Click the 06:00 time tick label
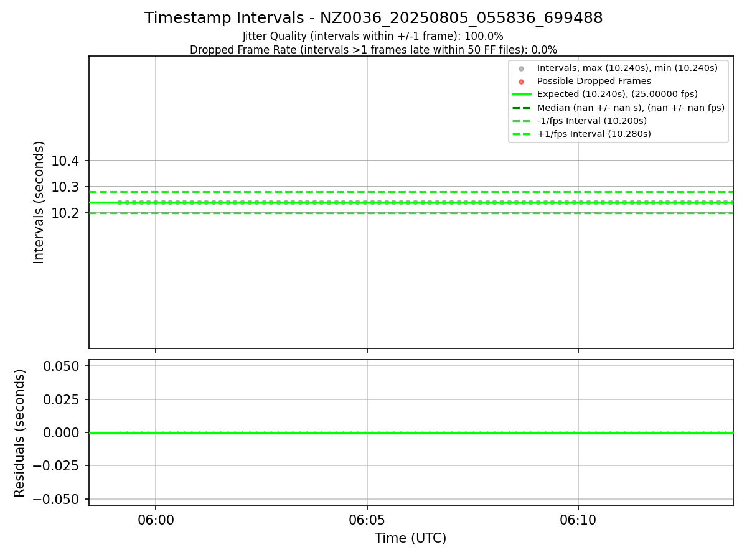This screenshot has width=747, height=560. coord(156,520)
